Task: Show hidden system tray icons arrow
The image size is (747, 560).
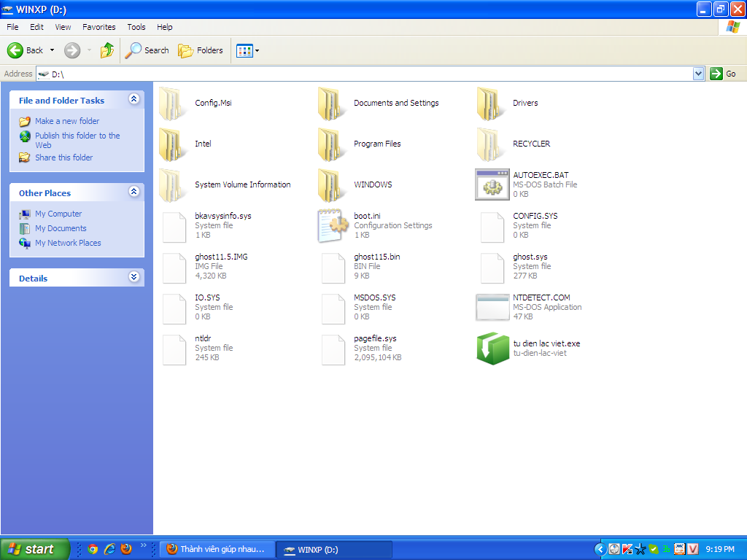Action: pyautogui.click(x=600, y=550)
